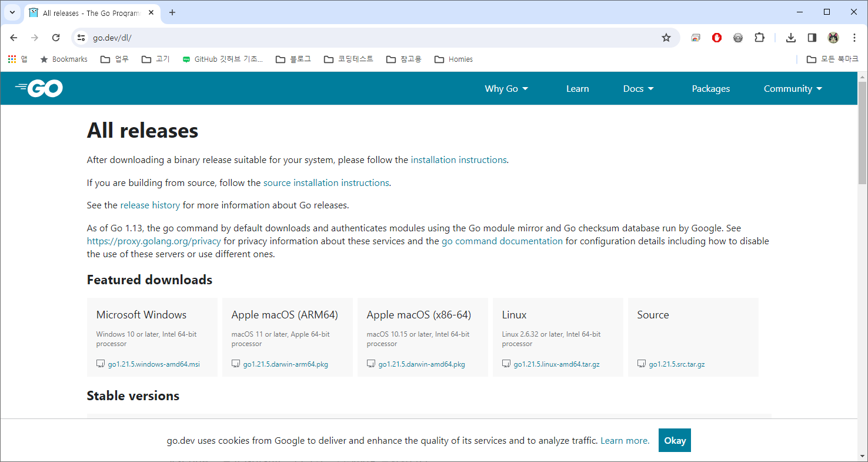868x462 pixels.
Task: Open the Chrome three-dot menu
Action: 854,38
